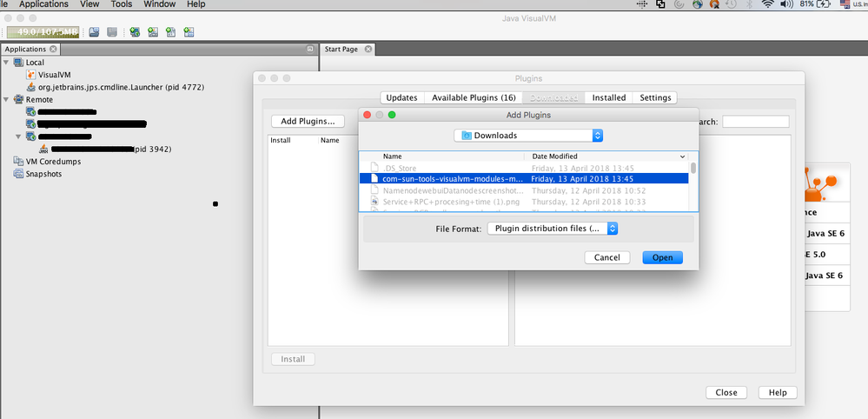Select Service+RPC+procesing+time (1).png name
Viewport: 868px width, 419px height.
point(451,202)
